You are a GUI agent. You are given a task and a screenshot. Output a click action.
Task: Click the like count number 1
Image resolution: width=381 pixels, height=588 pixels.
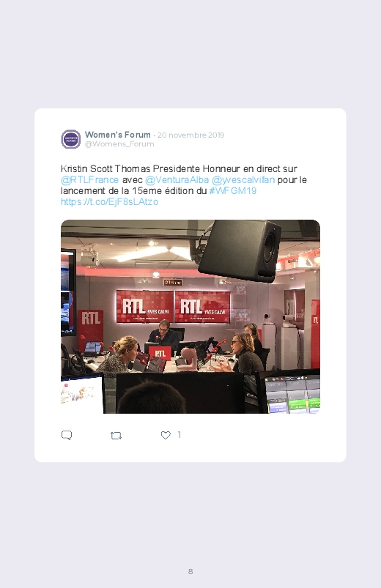point(179,435)
